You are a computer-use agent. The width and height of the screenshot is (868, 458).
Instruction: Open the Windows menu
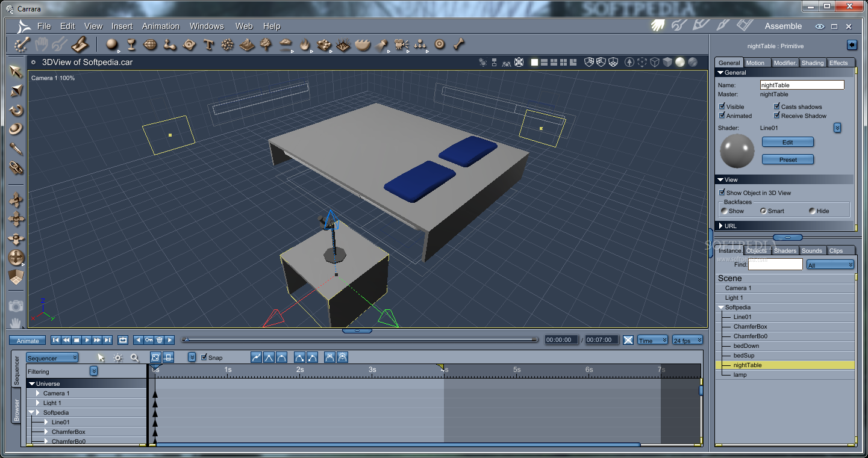(x=207, y=26)
